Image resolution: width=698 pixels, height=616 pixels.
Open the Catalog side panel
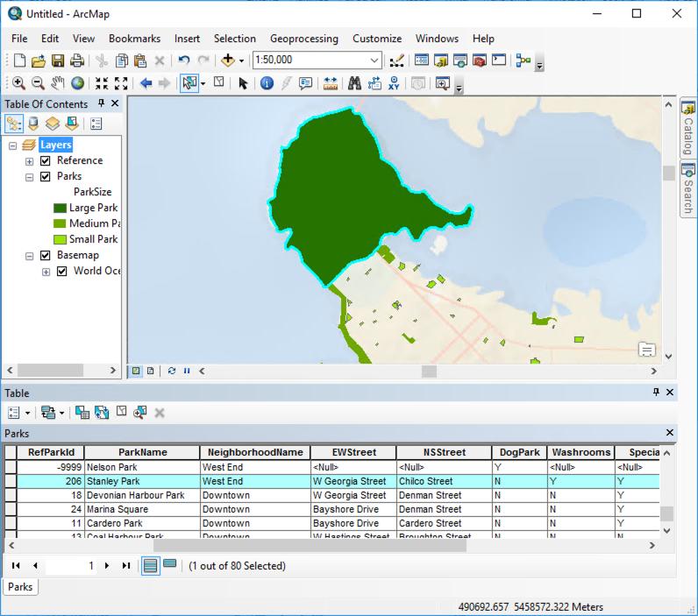[x=688, y=127]
